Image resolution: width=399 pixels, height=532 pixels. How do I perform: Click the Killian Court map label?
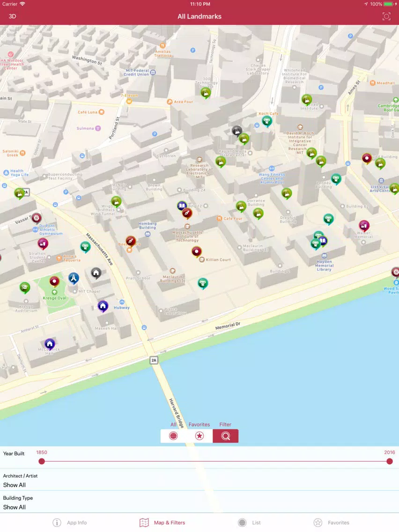(x=218, y=259)
